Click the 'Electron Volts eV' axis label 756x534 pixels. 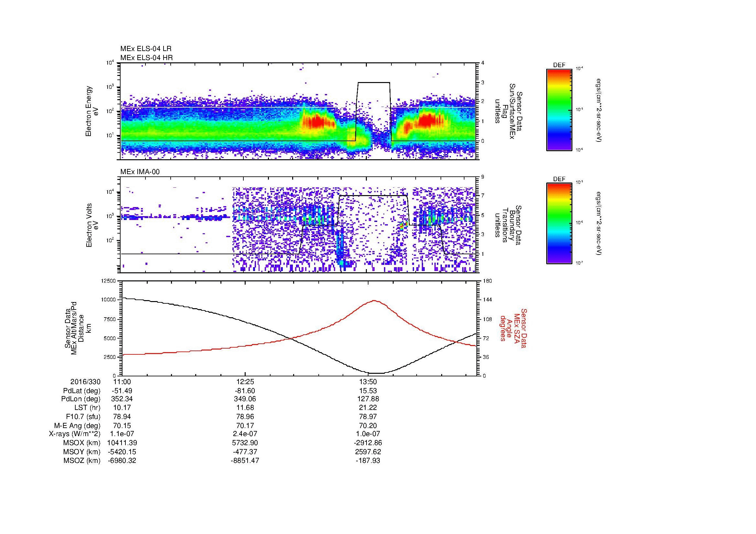(x=92, y=225)
